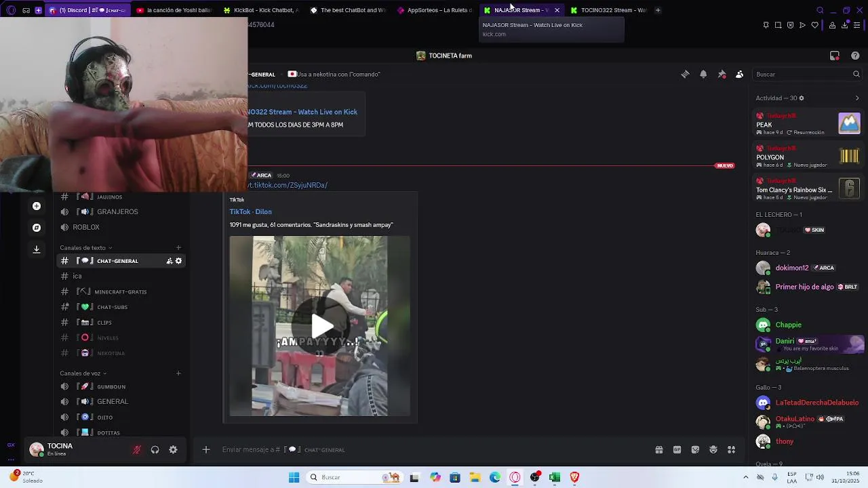
Task: Edit CHAT-GENERAL channel settings gear
Action: (x=178, y=261)
